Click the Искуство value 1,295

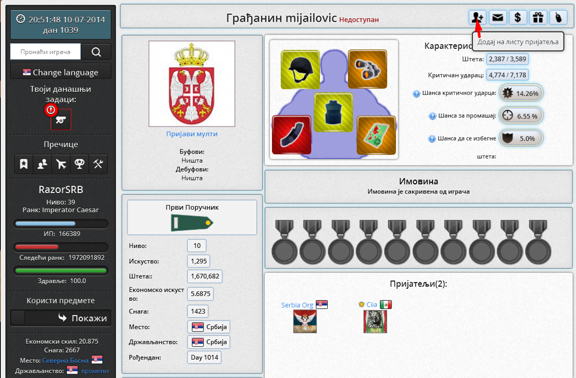tap(199, 261)
